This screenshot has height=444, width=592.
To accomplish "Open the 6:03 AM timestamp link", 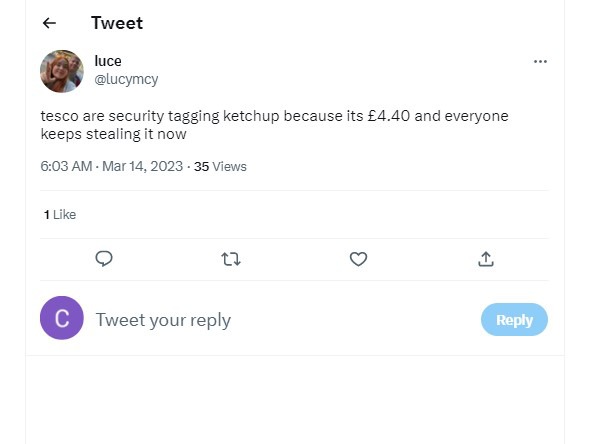I will pos(66,166).
